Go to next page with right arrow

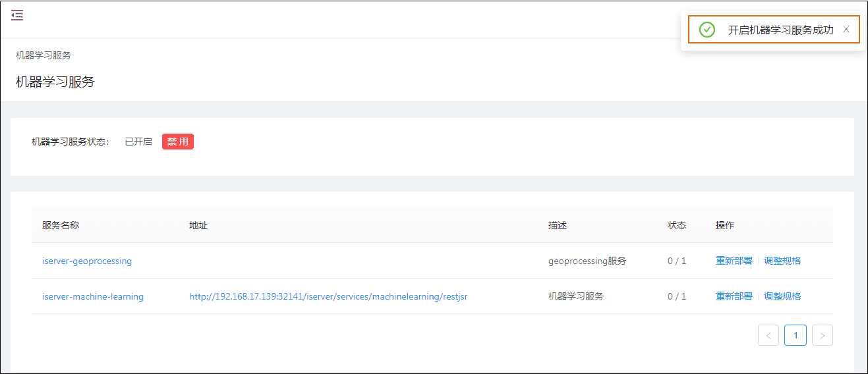[x=822, y=335]
